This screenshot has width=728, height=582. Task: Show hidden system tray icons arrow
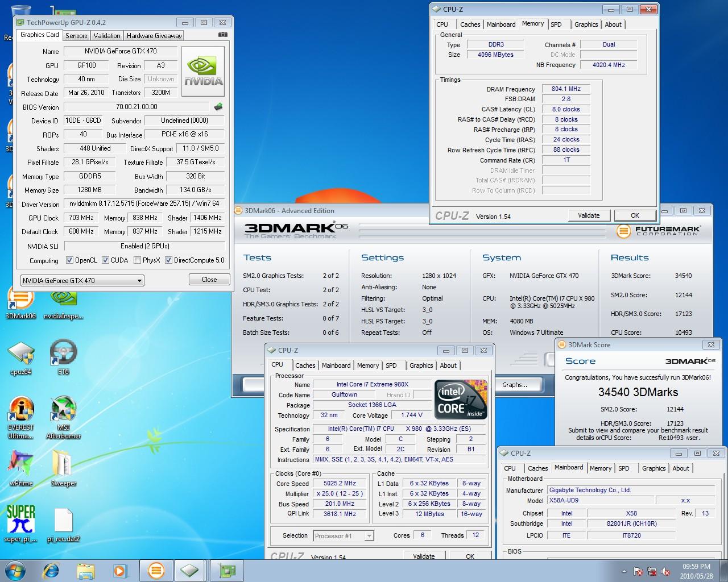(x=624, y=571)
